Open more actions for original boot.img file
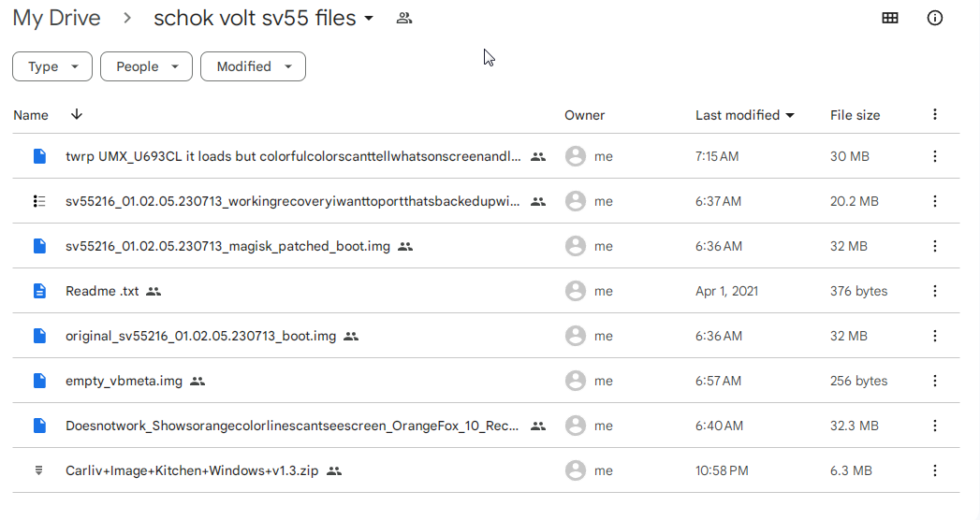The width and height of the screenshot is (980, 520). coord(935,336)
